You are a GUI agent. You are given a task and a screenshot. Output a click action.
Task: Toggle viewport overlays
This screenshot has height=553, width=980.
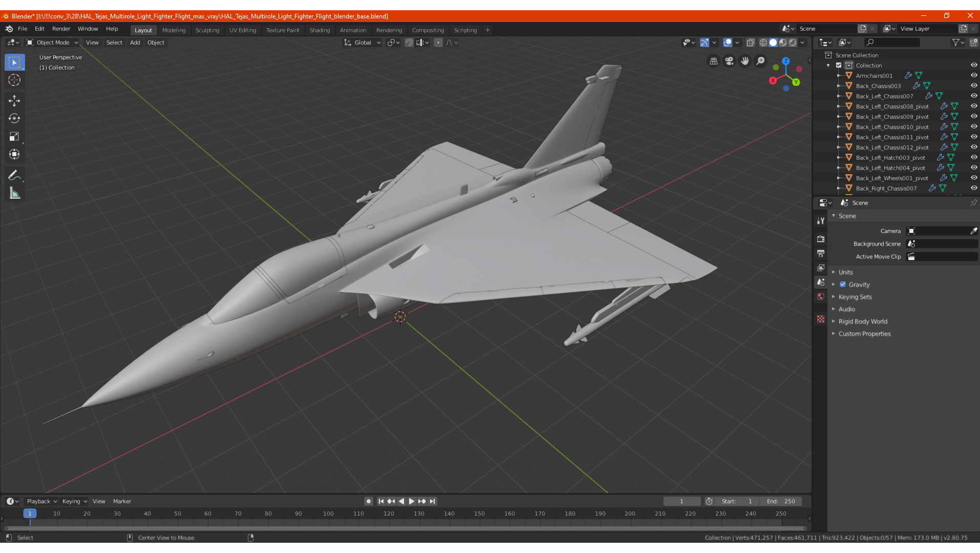728,42
